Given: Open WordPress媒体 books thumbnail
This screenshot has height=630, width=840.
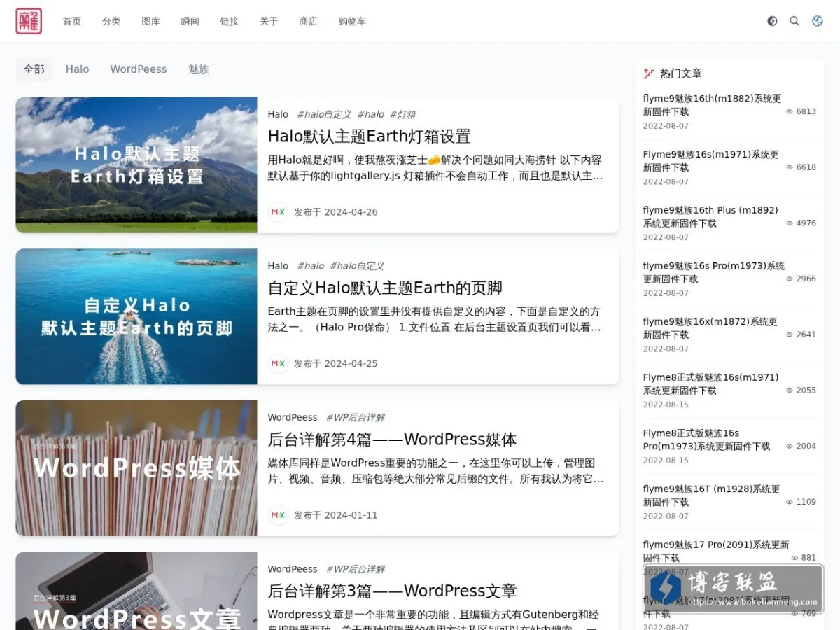Looking at the screenshot, I should 136,468.
